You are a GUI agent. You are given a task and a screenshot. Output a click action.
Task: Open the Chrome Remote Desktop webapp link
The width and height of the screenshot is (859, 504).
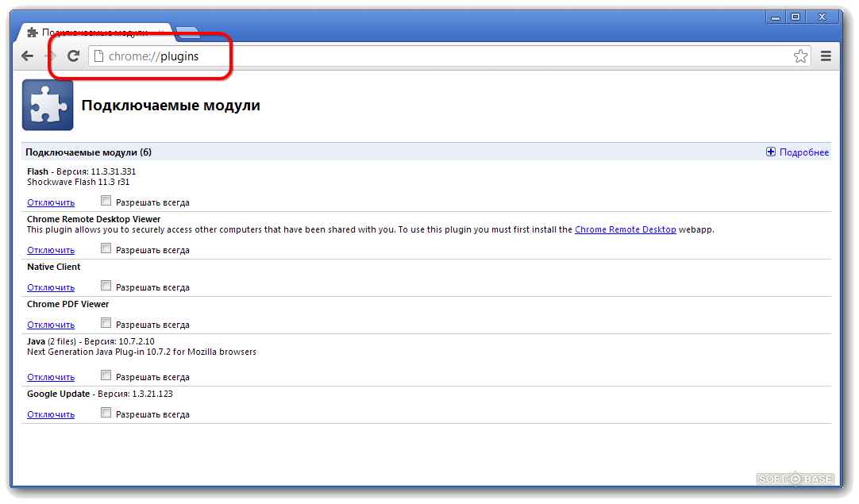click(x=625, y=229)
